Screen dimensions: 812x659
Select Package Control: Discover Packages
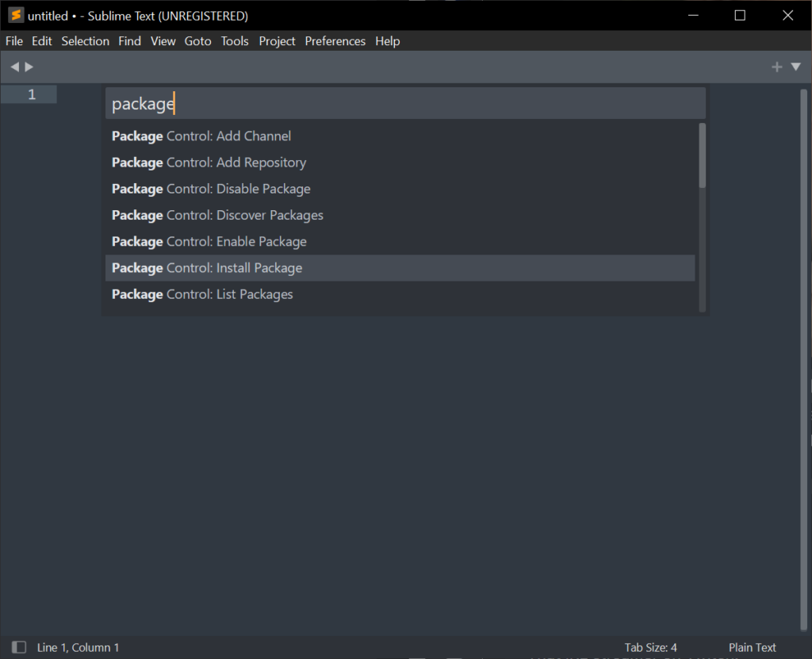pyautogui.click(x=400, y=216)
